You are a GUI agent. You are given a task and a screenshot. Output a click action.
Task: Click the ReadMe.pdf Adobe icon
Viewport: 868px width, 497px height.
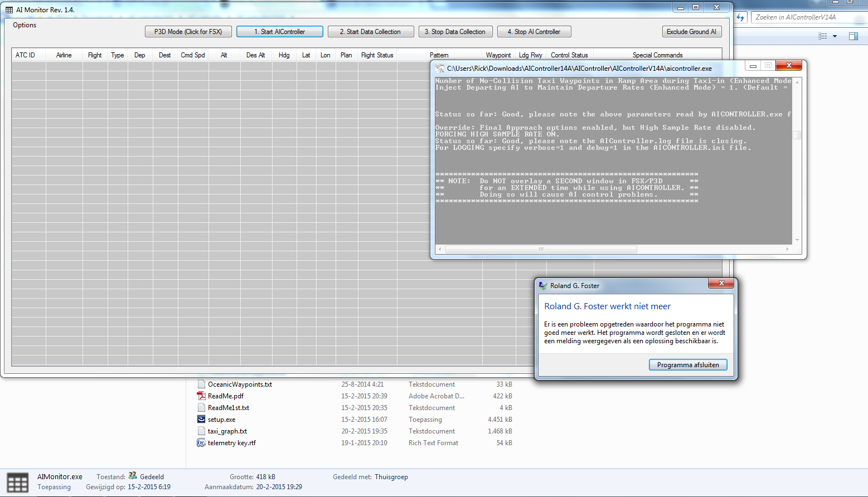coord(201,396)
